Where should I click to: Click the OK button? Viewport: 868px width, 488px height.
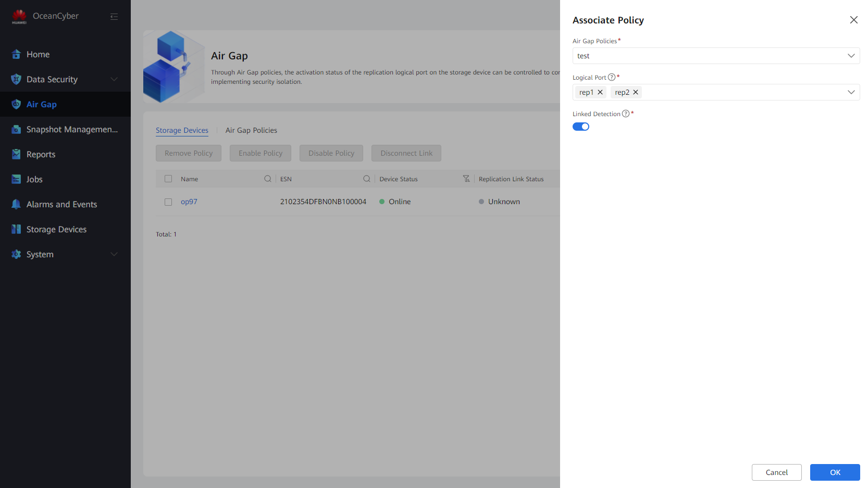tap(835, 472)
